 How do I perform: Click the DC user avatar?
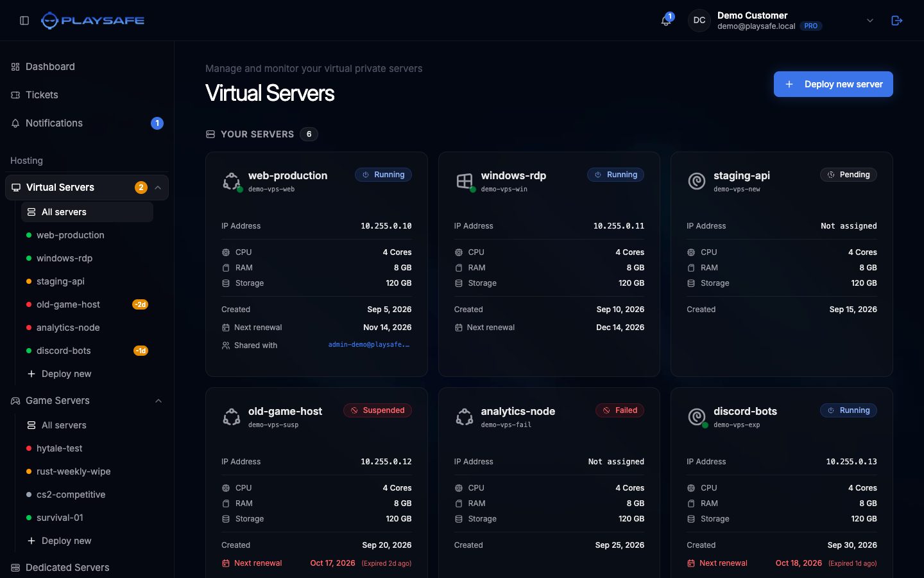point(699,21)
